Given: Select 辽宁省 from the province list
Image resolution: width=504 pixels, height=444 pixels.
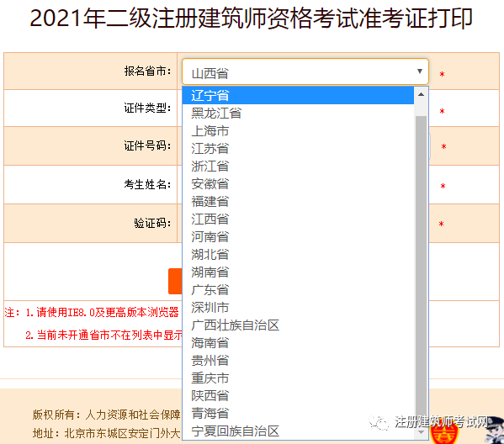Looking at the screenshot, I should 298,95.
